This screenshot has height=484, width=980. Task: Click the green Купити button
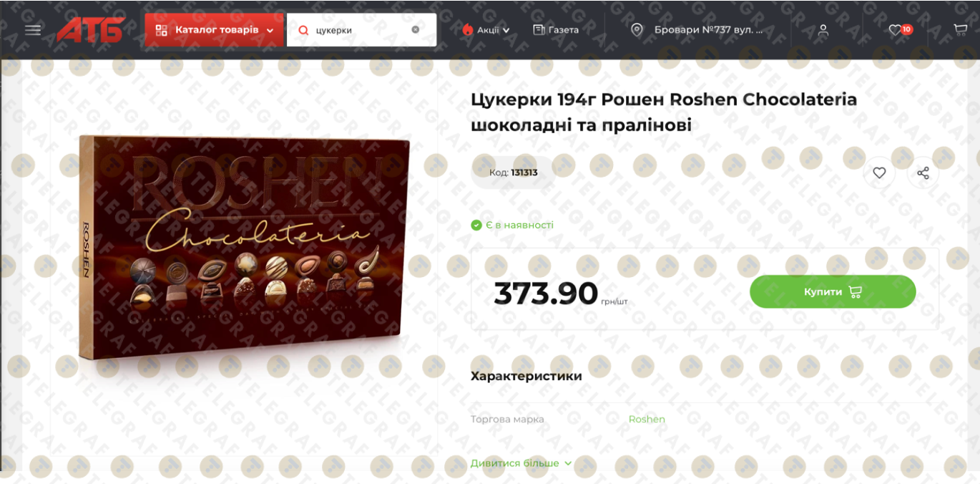[833, 291]
